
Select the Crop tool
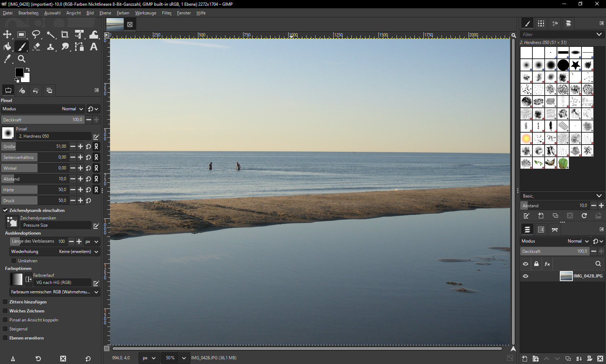click(65, 35)
